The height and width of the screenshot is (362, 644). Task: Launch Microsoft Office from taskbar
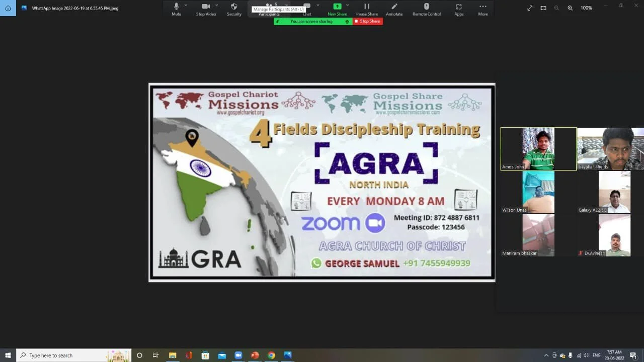[x=189, y=355]
